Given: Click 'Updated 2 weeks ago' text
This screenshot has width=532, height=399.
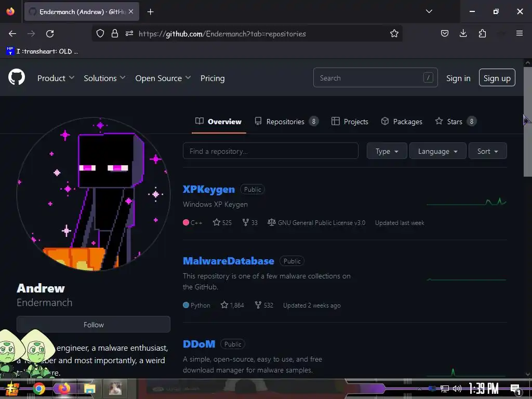Looking at the screenshot, I should tap(312, 305).
